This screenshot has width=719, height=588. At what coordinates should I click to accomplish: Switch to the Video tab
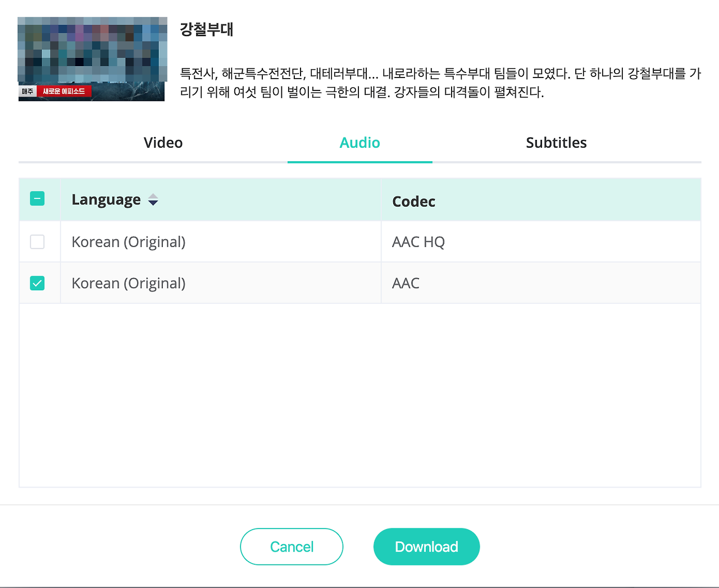[x=163, y=143]
